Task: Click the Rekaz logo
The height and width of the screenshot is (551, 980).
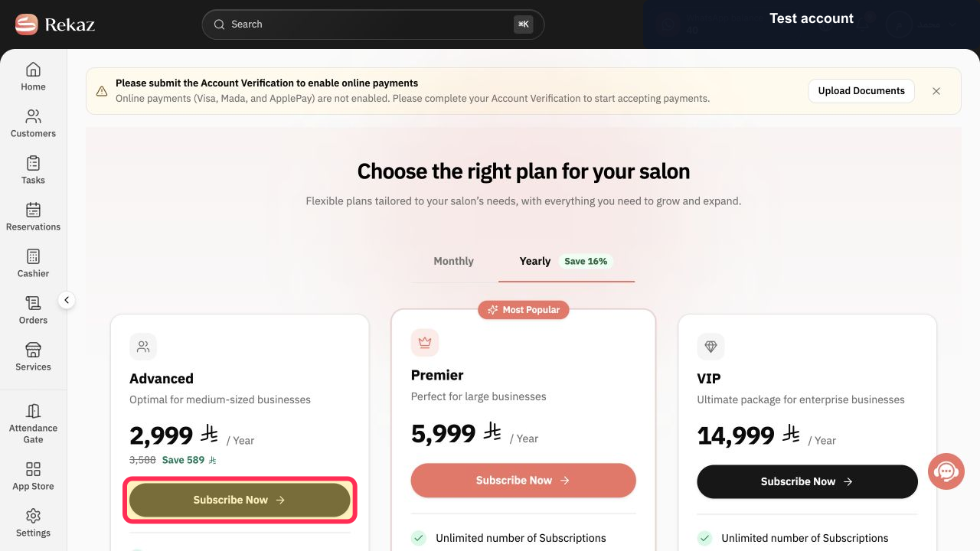Action: click(x=55, y=24)
